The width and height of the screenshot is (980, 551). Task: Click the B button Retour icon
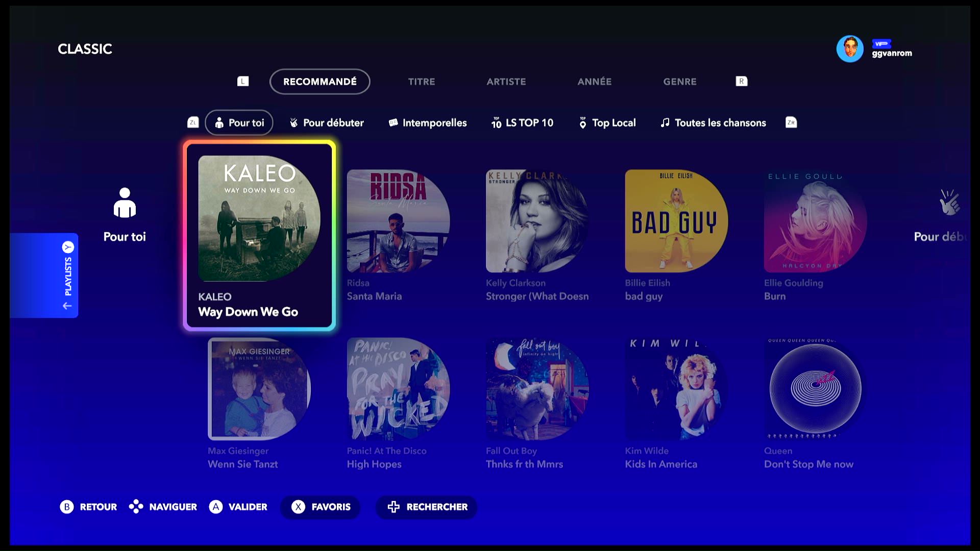[67, 507]
